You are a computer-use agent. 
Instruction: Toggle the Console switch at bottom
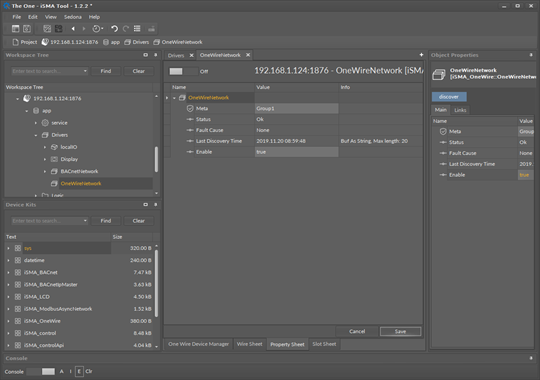(x=41, y=371)
